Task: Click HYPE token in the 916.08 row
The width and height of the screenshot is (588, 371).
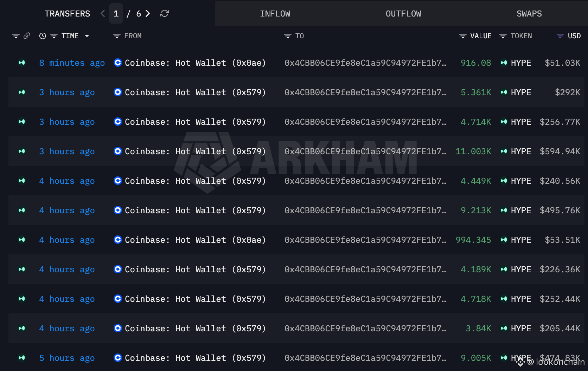Action: (x=521, y=63)
